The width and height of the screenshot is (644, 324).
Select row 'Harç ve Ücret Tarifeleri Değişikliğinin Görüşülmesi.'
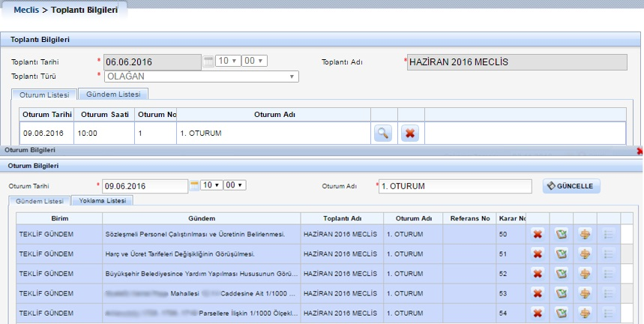tap(319, 253)
